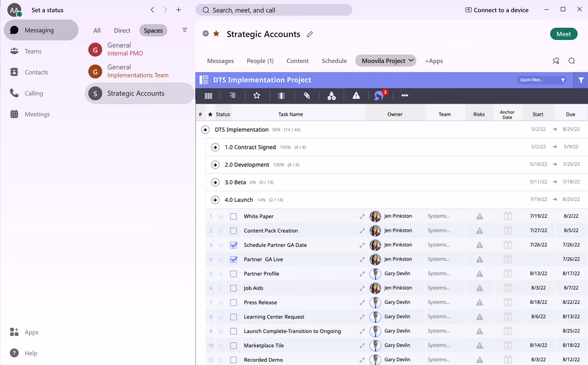
Task: Expand the 2.0 Development section
Action: 215,165
